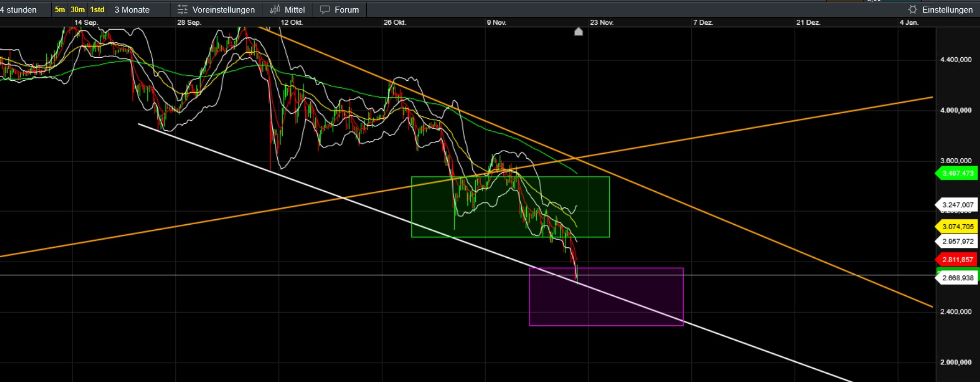Switch to the 30m timeframe

coord(78,10)
